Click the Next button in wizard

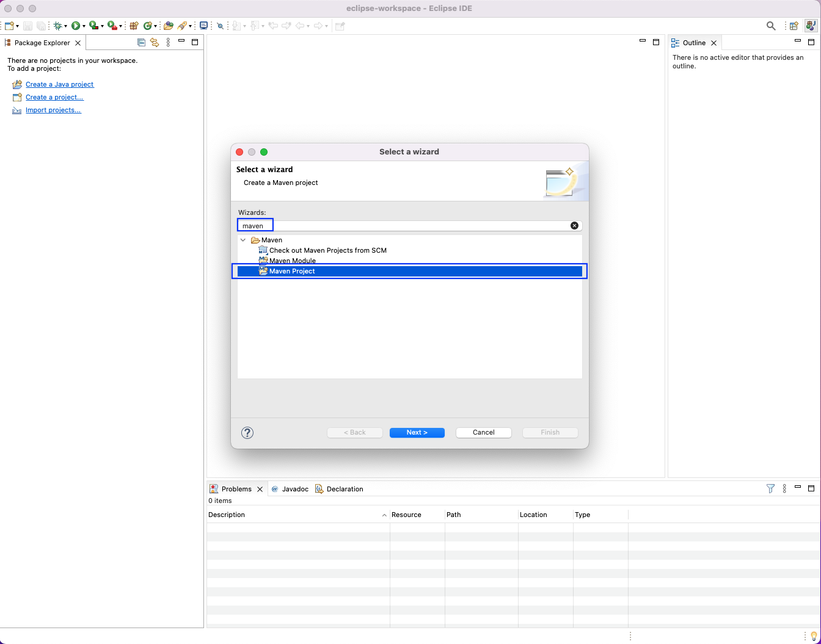(417, 432)
